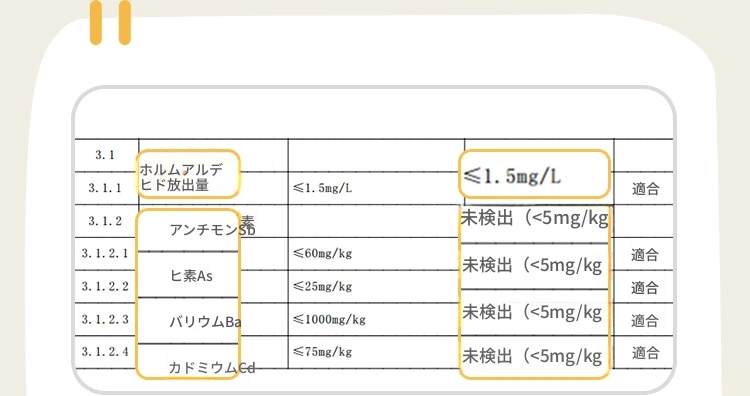Select the アンチモンSb cell
Image resolution: width=750 pixels, height=396 pixels.
[x=188, y=230]
